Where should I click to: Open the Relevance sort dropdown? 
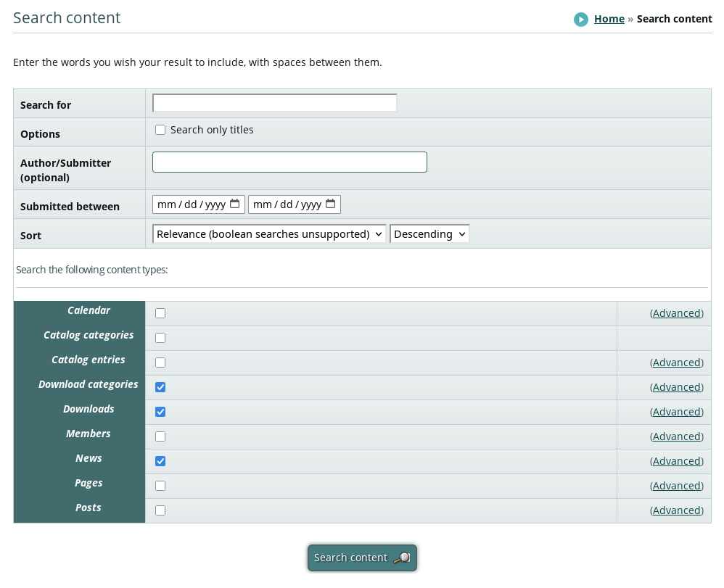(269, 234)
